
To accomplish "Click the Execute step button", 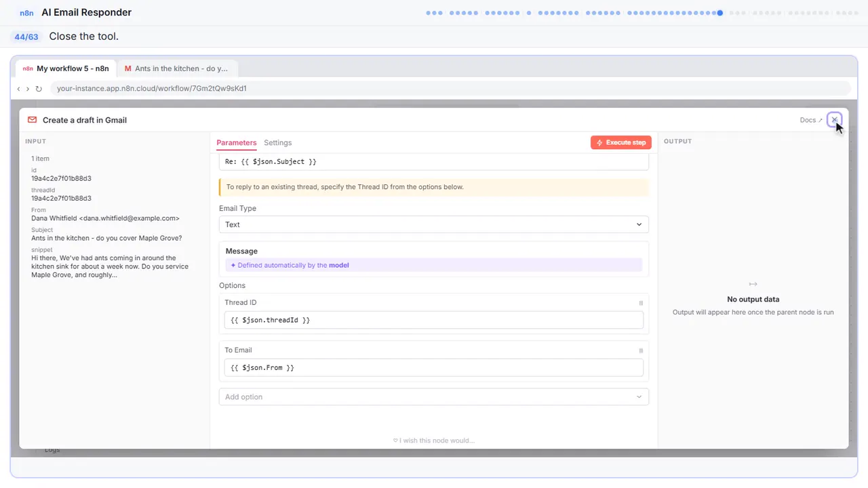I will (x=621, y=142).
